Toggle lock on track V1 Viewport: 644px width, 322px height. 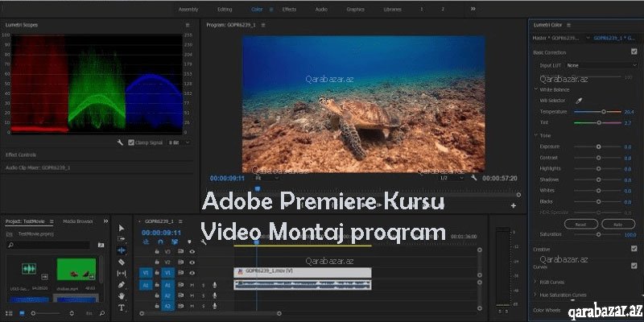click(157, 273)
